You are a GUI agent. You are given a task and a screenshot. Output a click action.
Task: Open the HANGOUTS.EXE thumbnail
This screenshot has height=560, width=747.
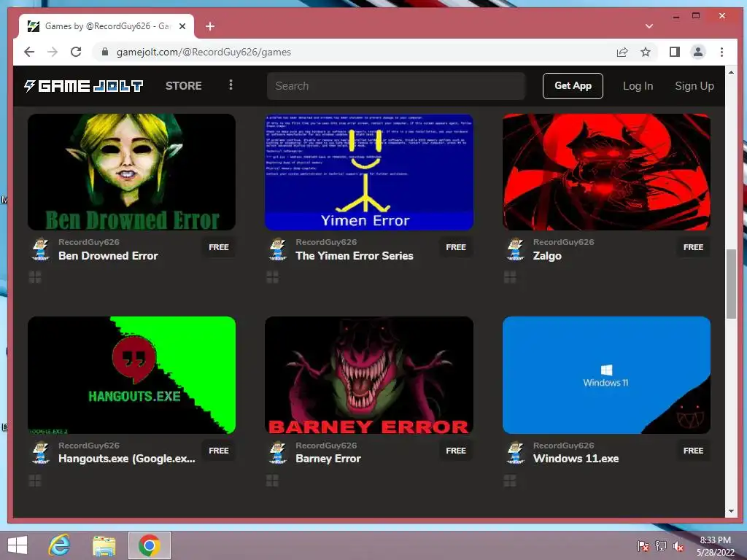pos(131,376)
